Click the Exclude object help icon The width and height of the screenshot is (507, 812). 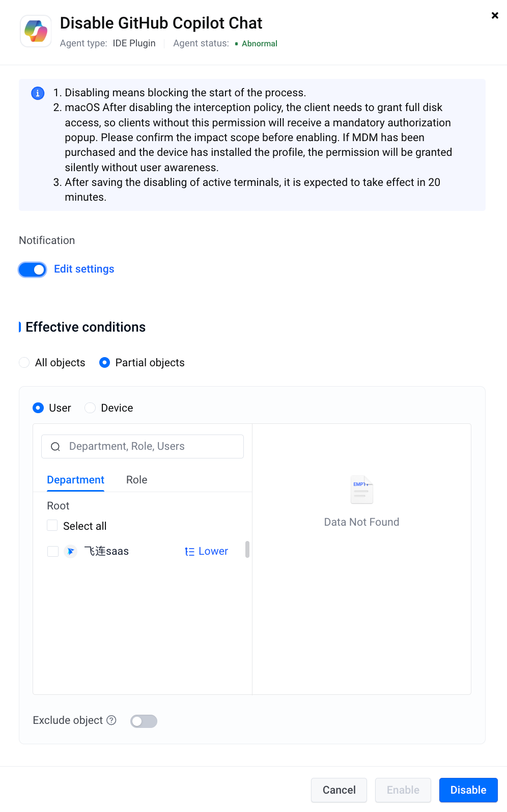tap(111, 720)
